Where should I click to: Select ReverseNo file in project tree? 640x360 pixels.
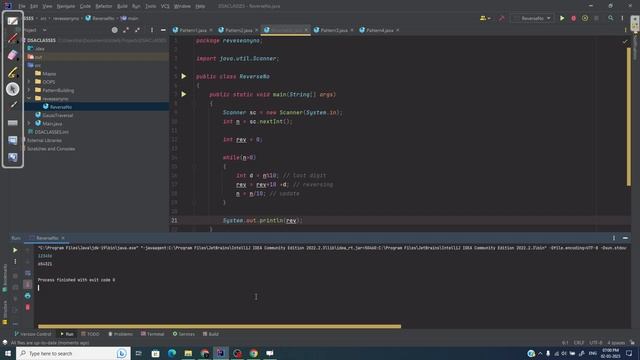(x=61, y=107)
